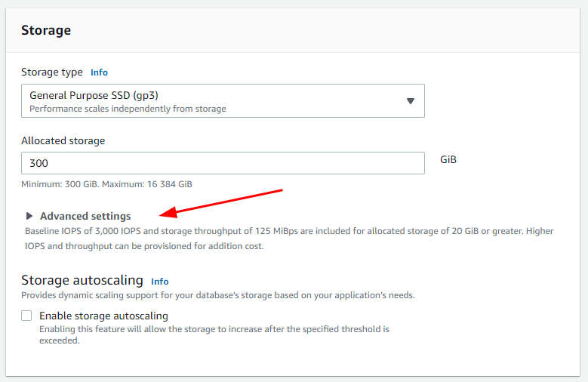
Task: Click Performance scales independently from storage subtitle
Action: 128,109
